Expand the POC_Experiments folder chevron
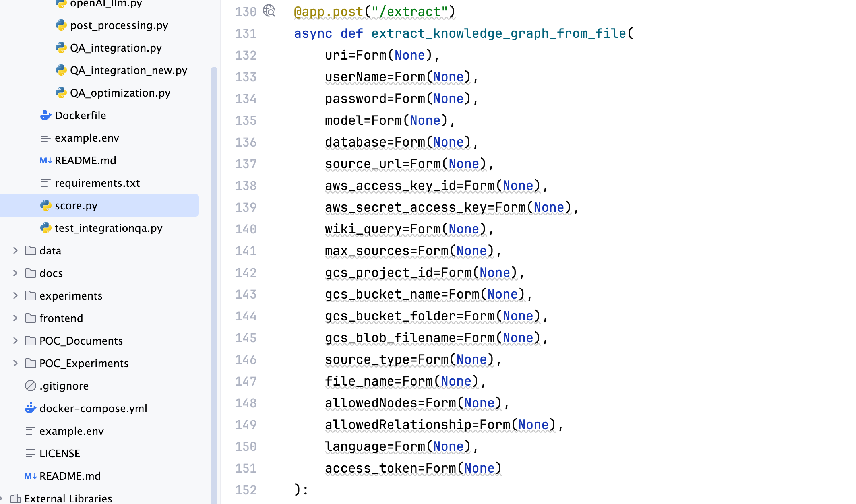The width and height of the screenshot is (856, 504). coord(15,364)
